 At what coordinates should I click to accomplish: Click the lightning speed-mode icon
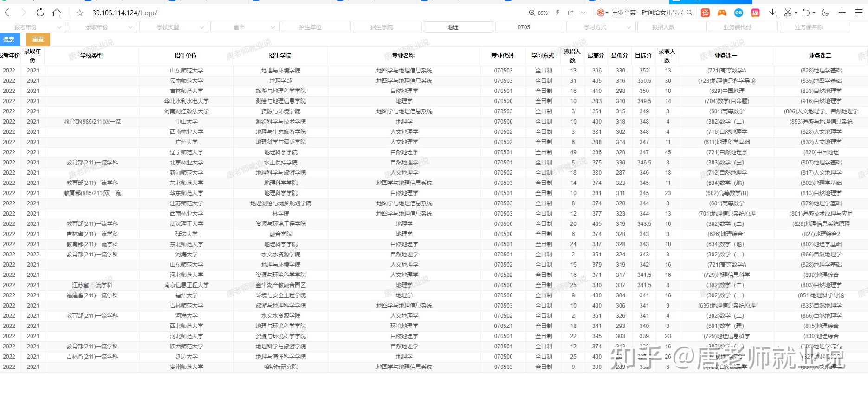click(557, 13)
